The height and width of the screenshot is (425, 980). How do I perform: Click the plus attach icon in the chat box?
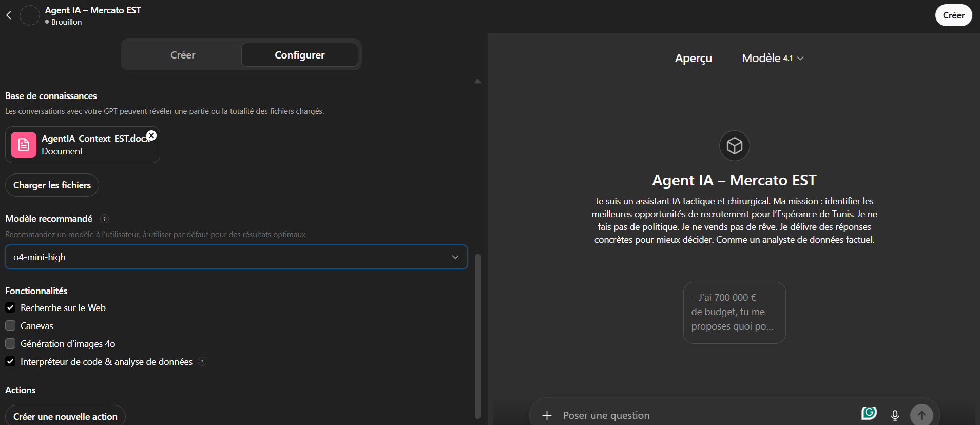547,415
